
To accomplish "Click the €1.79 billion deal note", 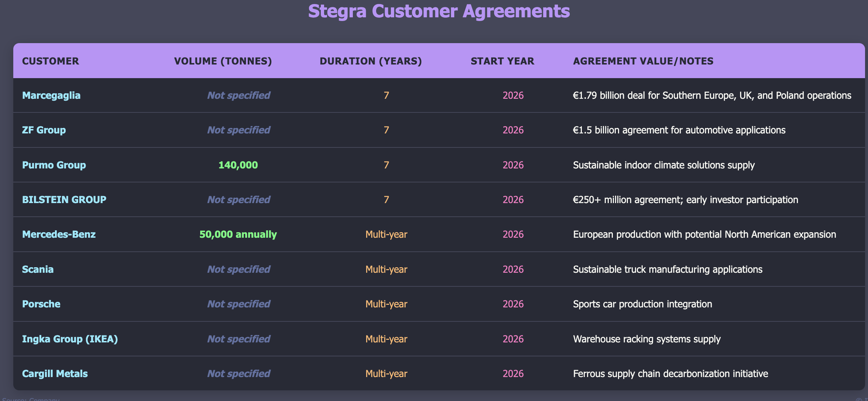I will point(712,95).
